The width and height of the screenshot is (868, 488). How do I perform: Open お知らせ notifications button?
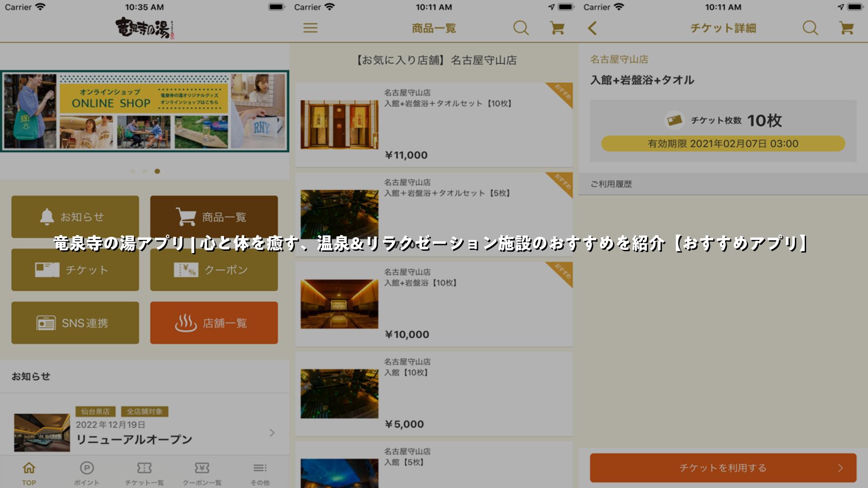(75, 217)
